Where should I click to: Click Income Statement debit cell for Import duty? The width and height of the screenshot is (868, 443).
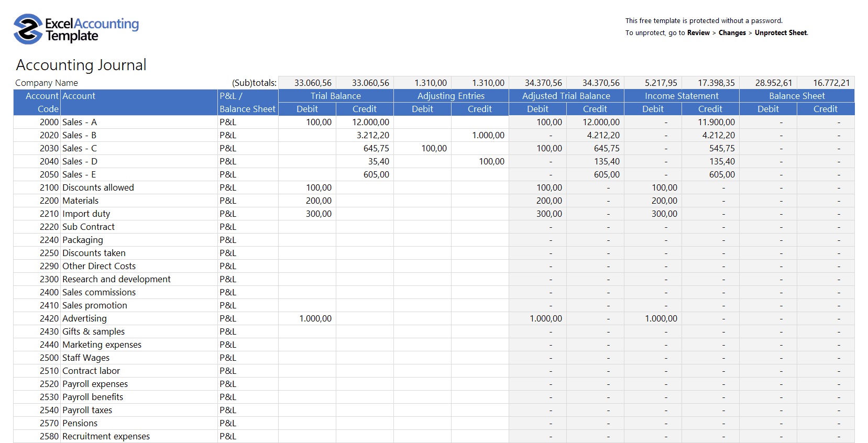[653, 214]
